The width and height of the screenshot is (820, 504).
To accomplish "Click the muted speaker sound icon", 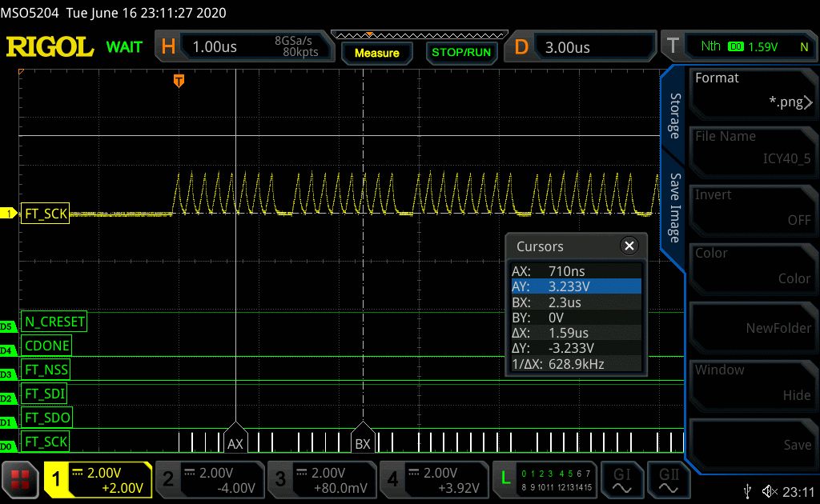I will point(770,491).
